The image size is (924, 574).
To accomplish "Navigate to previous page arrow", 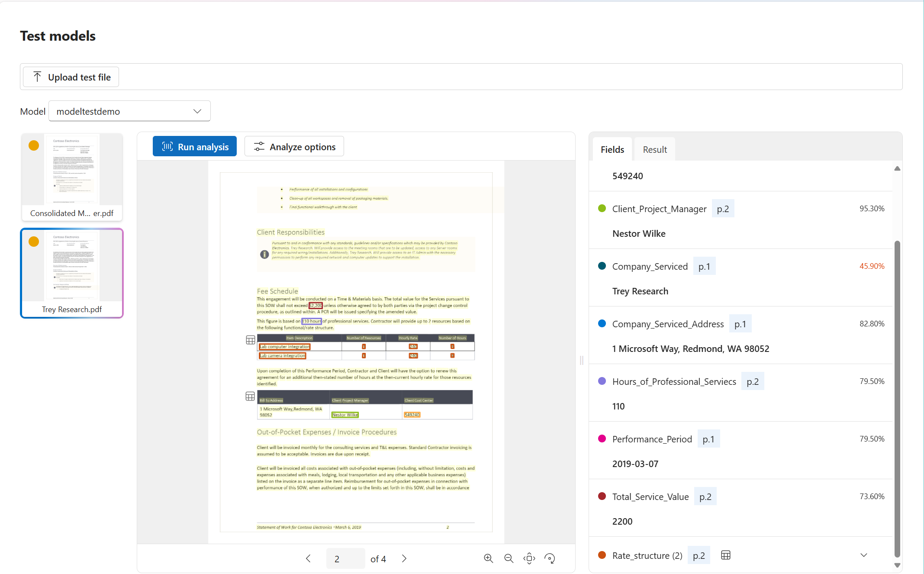I will (x=309, y=558).
